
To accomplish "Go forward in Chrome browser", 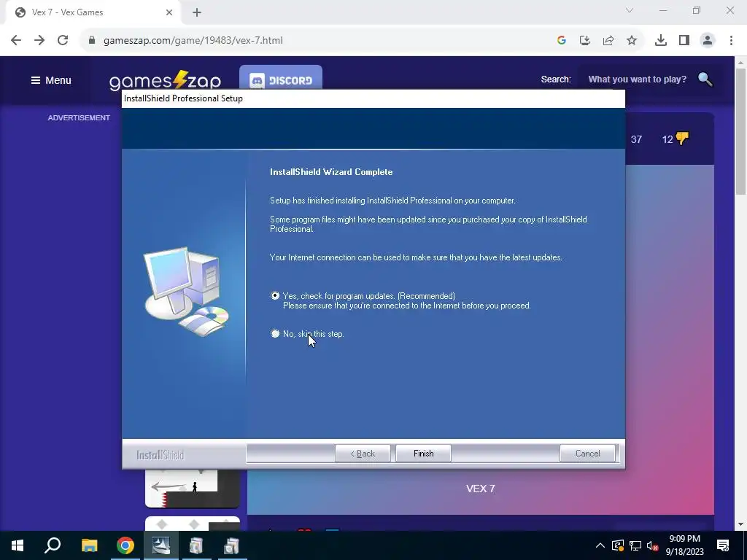I will [39, 41].
